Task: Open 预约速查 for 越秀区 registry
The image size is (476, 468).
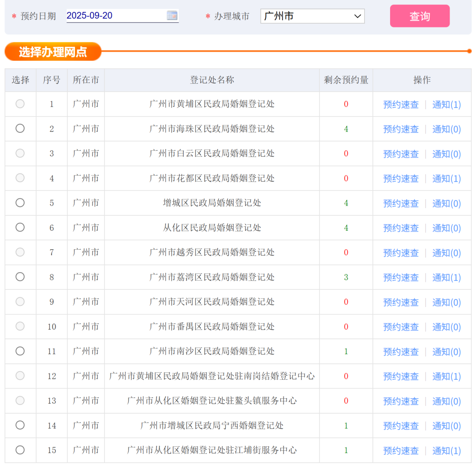Action: click(x=401, y=253)
